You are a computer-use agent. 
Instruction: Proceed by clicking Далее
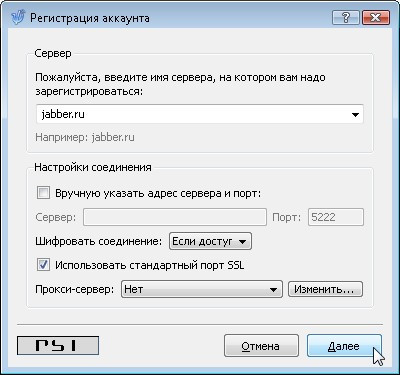(x=344, y=346)
